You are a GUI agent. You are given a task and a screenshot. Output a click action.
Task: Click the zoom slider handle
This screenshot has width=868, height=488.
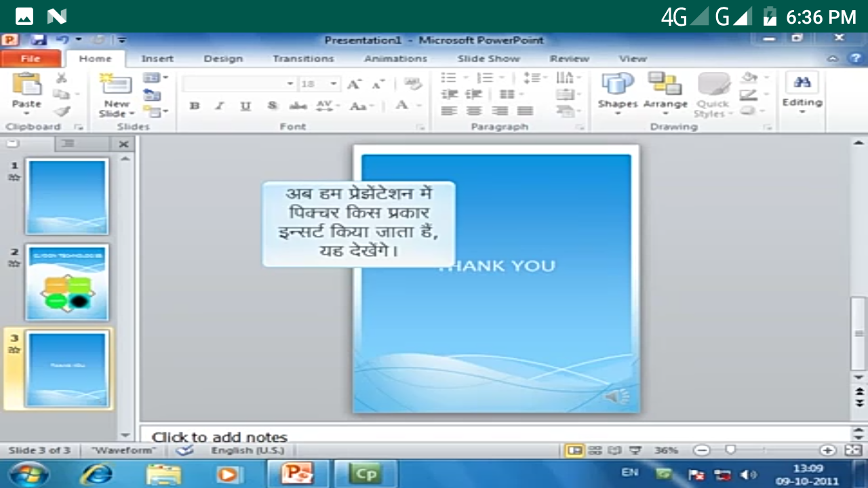730,450
